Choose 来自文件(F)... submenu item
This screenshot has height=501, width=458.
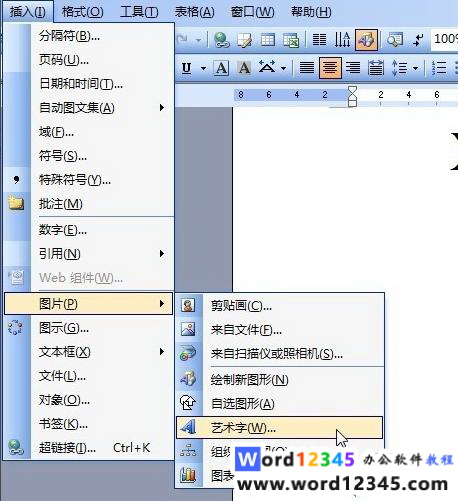pyautogui.click(x=279, y=330)
